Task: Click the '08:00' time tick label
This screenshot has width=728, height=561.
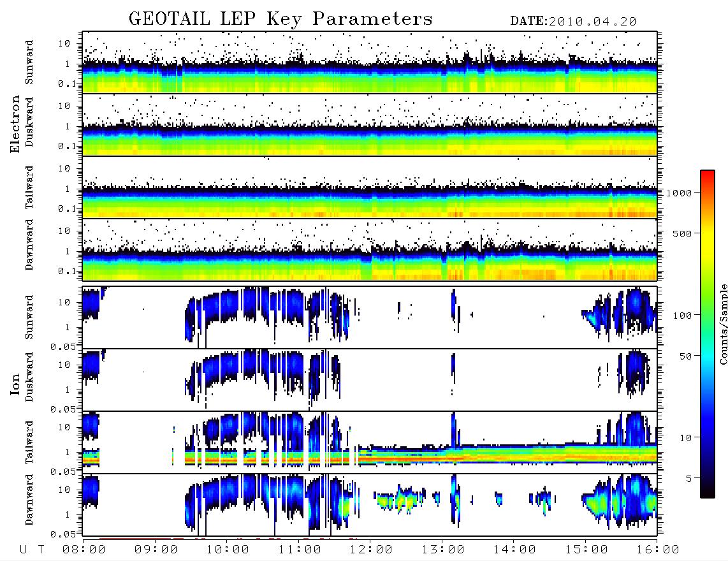Action: pos(84,550)
